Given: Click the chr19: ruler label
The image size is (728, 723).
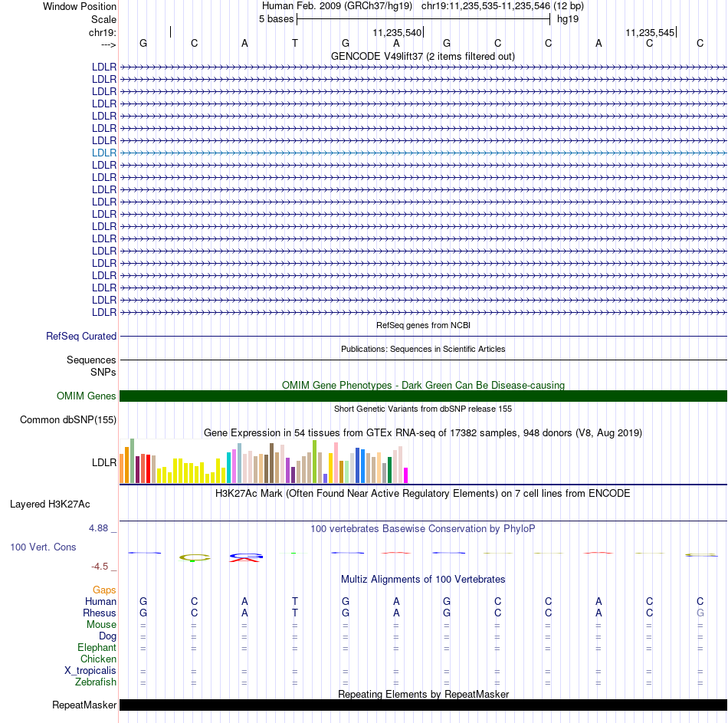Looking at the screenshot, I should pos(103,32).
